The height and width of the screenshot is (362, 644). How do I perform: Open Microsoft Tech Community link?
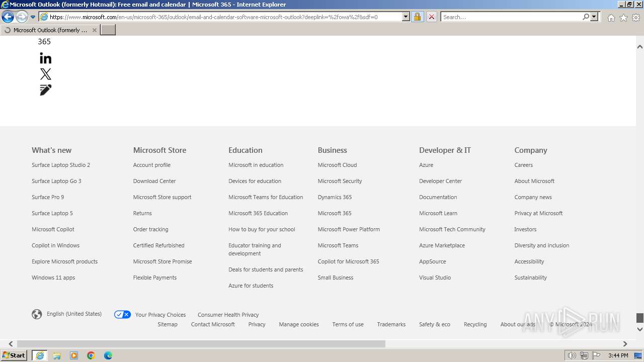(x=452, y=229)
